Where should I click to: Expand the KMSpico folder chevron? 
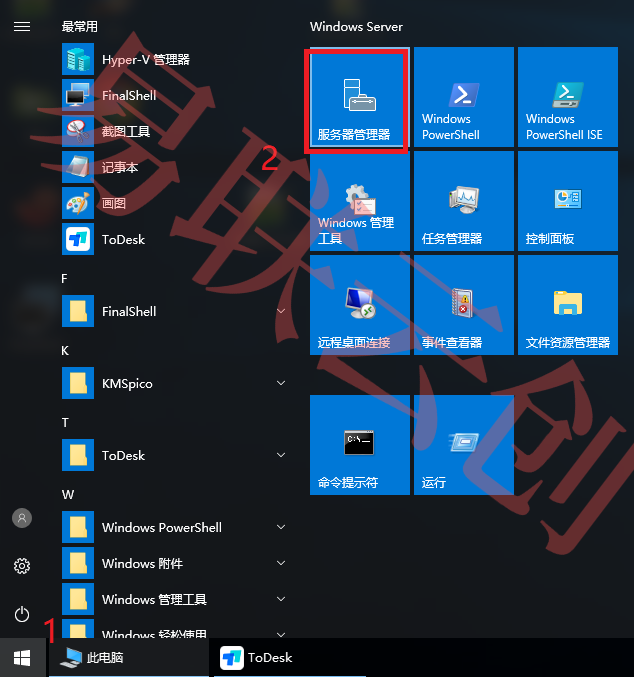point(281,383)
